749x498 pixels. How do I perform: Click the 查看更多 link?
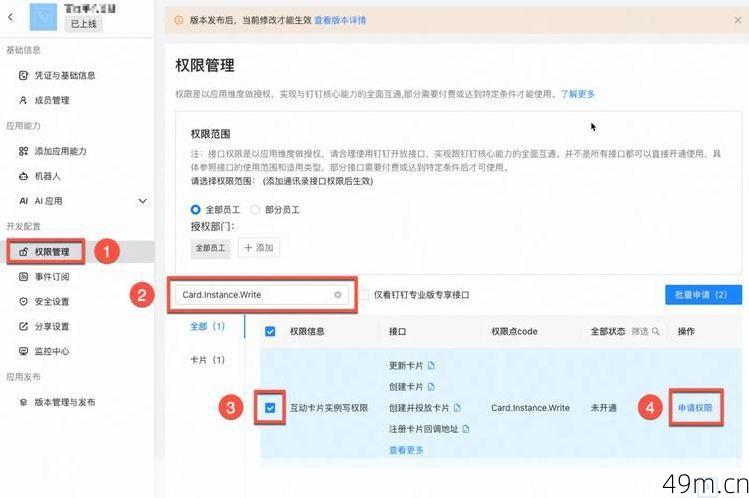(x=406, y=450)
